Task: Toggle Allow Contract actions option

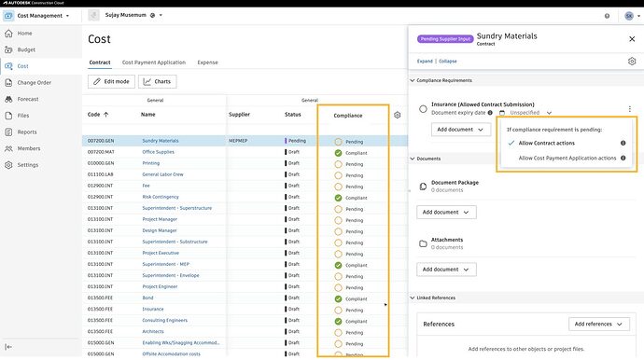Action: click(x=546, y=143)
